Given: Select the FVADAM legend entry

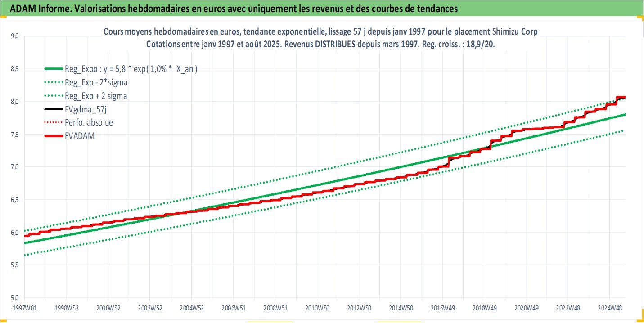Looking at the screenshot, I should [x=70, y=135].
